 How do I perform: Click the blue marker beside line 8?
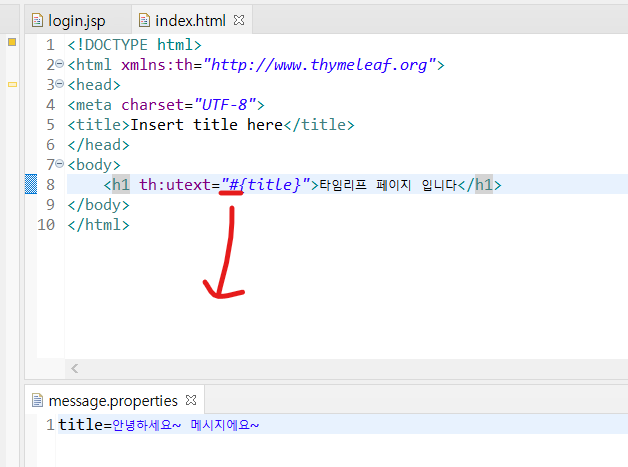31,184
